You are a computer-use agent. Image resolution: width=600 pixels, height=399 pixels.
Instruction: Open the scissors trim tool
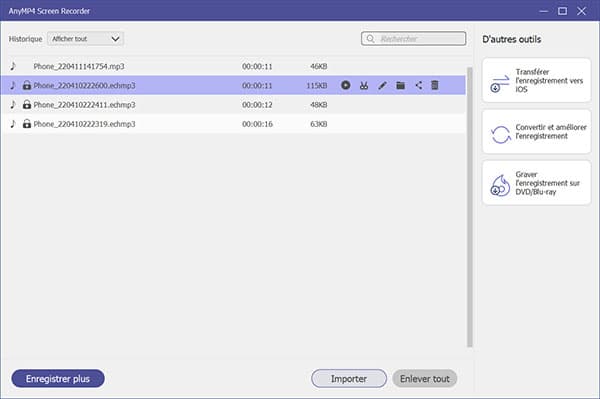364,85
